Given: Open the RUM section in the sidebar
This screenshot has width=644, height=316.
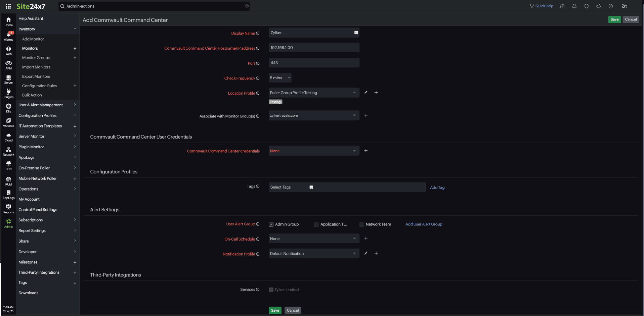Looking at the screenshot, I should click(x=8, y=180).
